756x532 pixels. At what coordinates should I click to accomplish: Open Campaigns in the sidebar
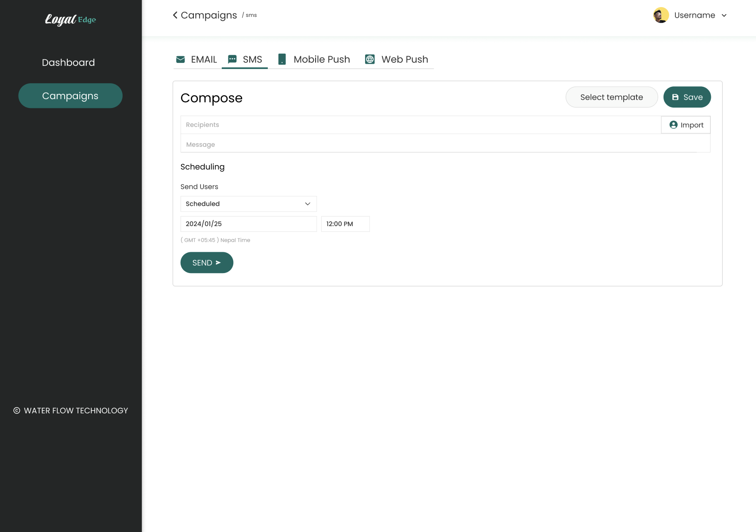tap(70, 96)
